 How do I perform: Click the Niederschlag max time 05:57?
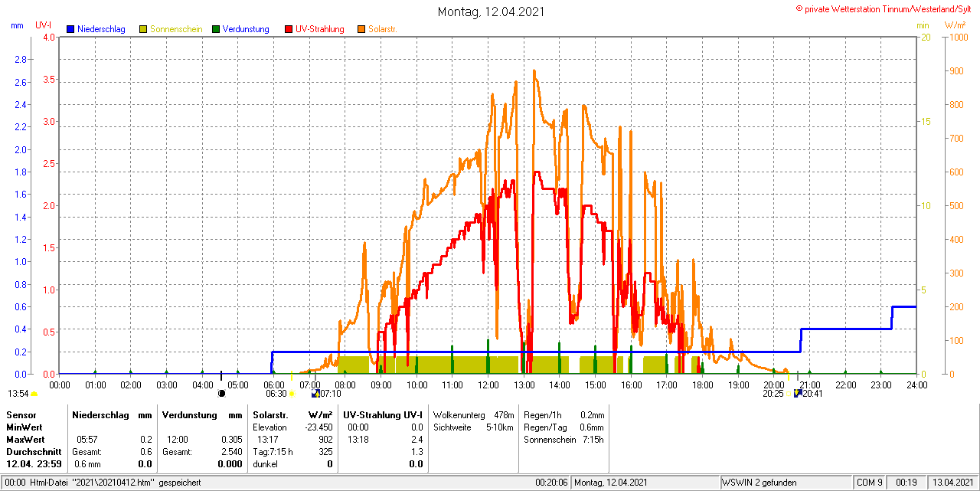coord(87,440)
